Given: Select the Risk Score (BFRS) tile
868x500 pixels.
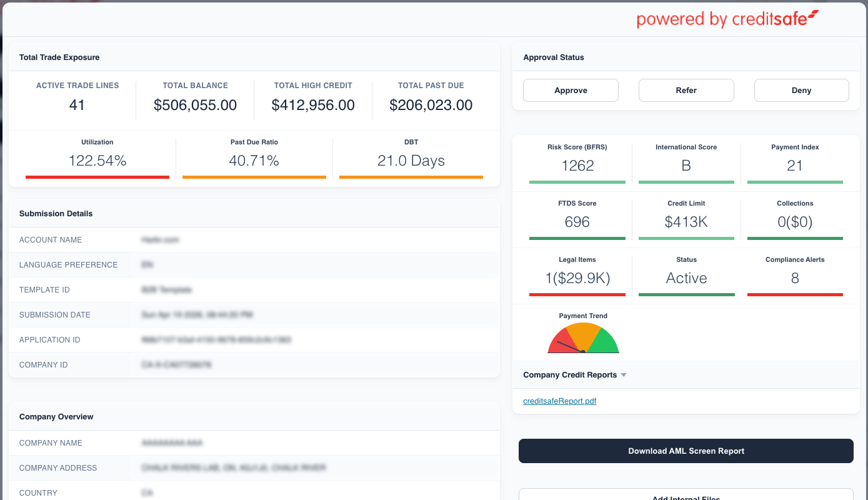Looking at the screenshot, I should pos(577,161).
